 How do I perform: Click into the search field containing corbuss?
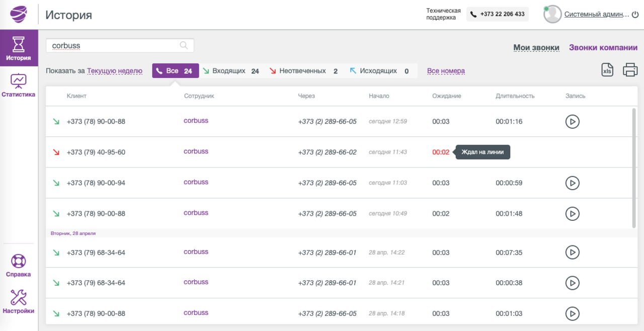pos(120,45)
